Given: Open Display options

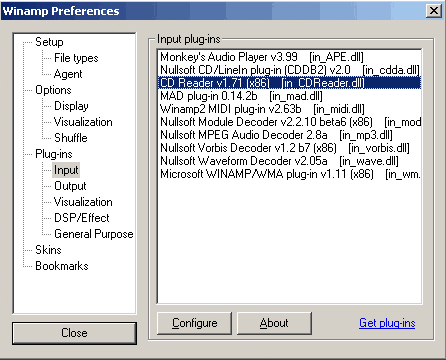Looking at the screenshot, I should [71, 106].
